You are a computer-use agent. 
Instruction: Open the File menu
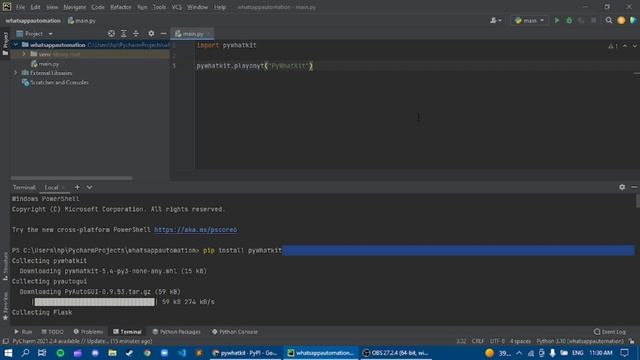tap(20, 7)
